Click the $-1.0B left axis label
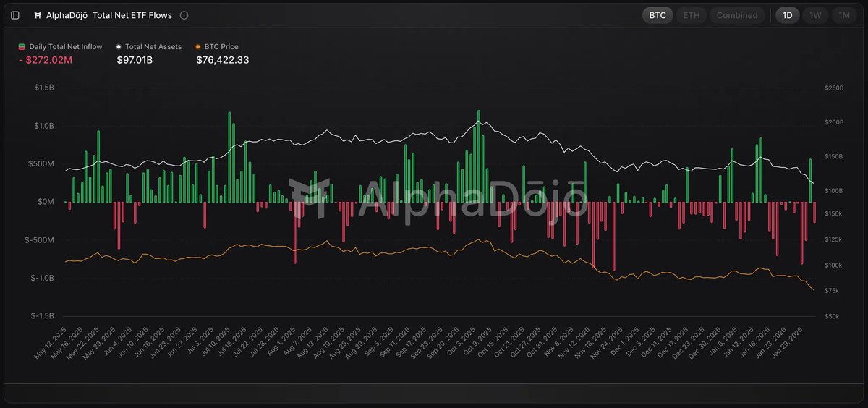The height and width of the screenshot is (408, 868). tap(43, 278)
